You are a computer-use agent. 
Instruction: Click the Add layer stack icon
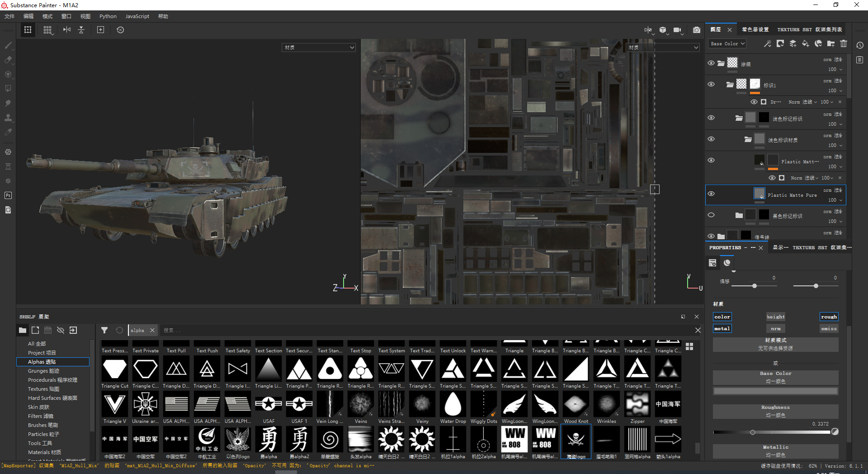pyautogui.click(x=793, y=44)
